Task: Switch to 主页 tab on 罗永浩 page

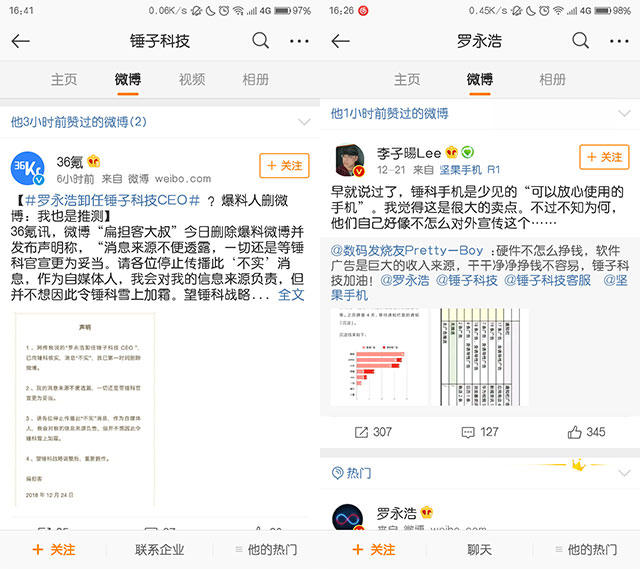Action: pos(407,79)
